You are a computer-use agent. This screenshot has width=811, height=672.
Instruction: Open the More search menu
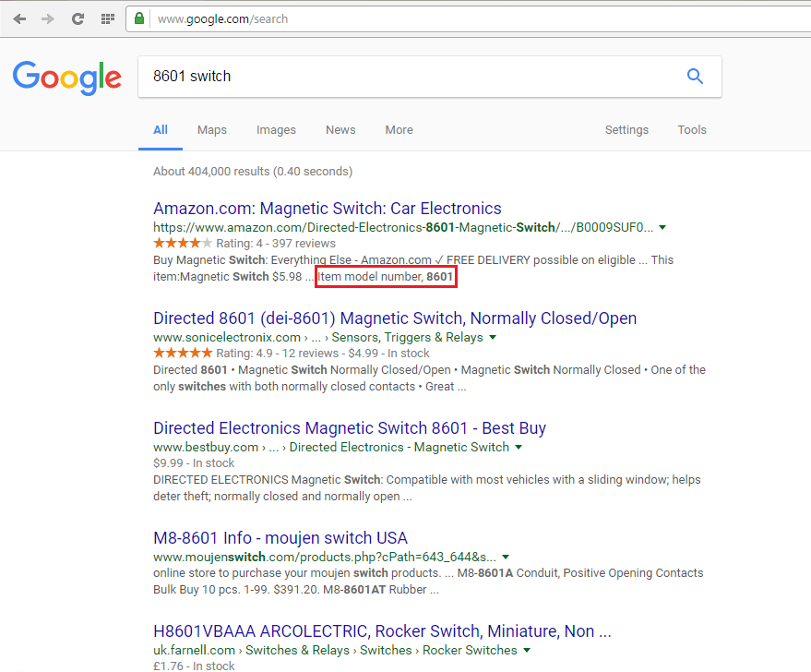(x=399, y=130)
